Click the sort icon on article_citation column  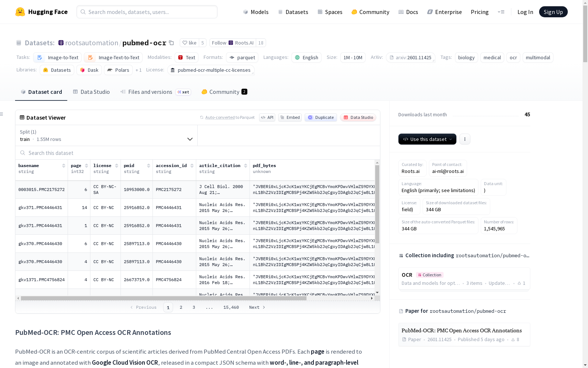pos(245,166)
